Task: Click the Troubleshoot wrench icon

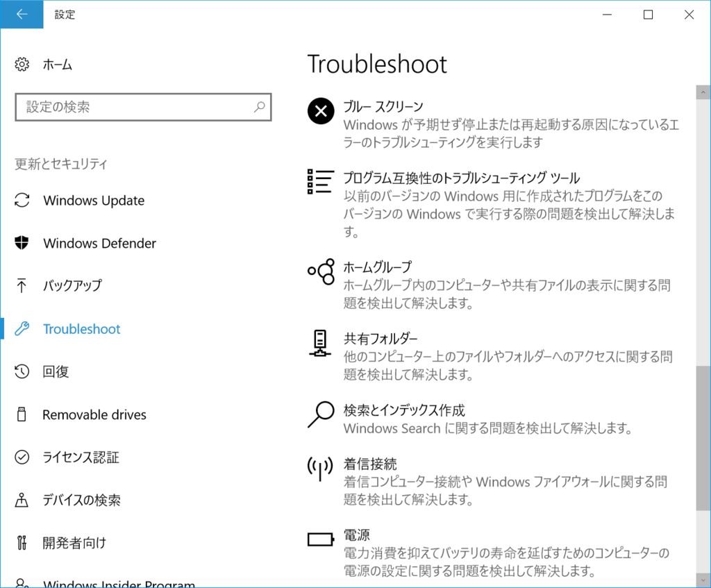Action: (x=22, y=328)
